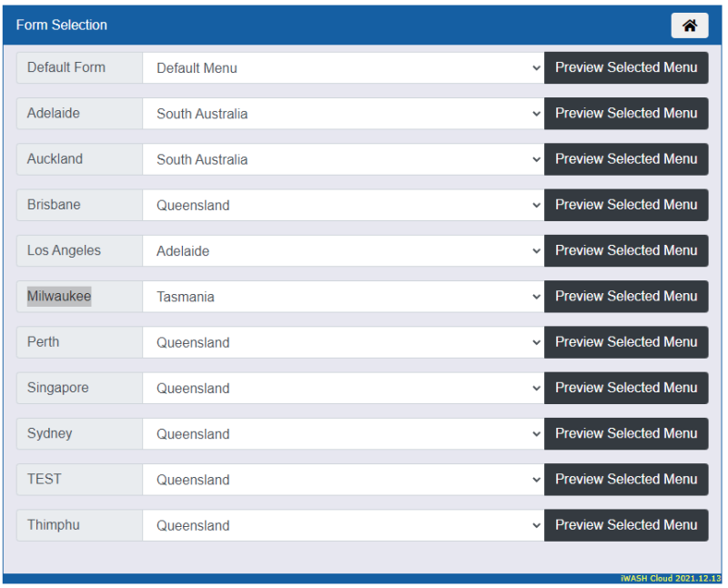
Task: Open the Thimphu form dropdown
Action: (x=343, y=525)
